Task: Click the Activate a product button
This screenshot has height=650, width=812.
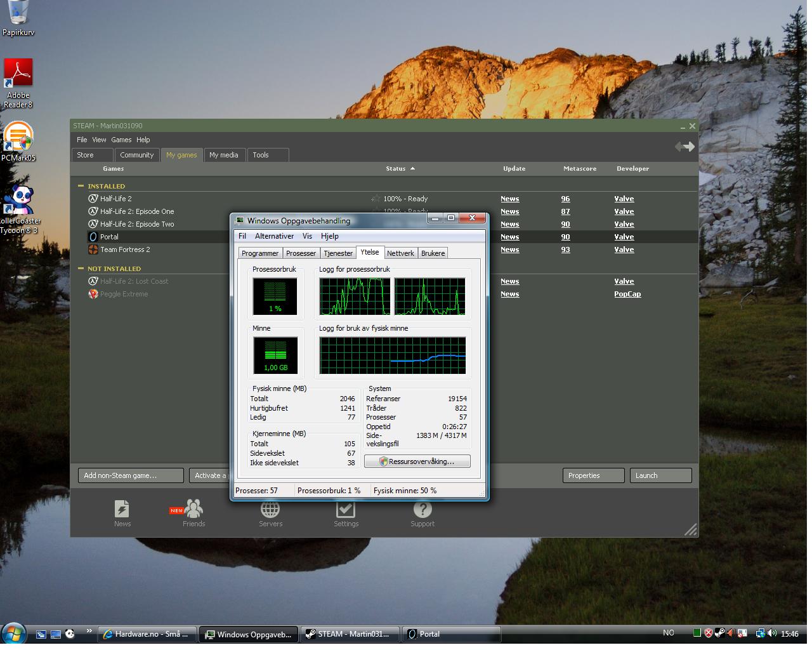Action: click(209, 475)
